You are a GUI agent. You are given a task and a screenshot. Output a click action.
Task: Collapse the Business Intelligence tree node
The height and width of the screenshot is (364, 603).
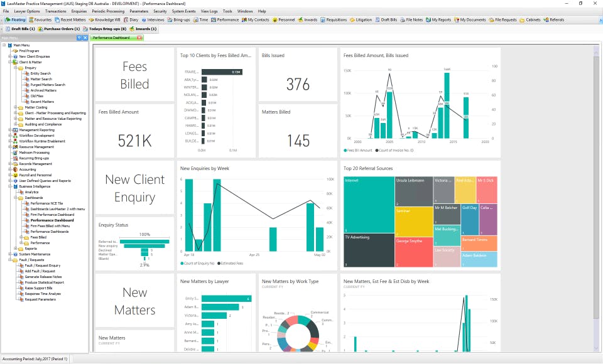point(10,186)
